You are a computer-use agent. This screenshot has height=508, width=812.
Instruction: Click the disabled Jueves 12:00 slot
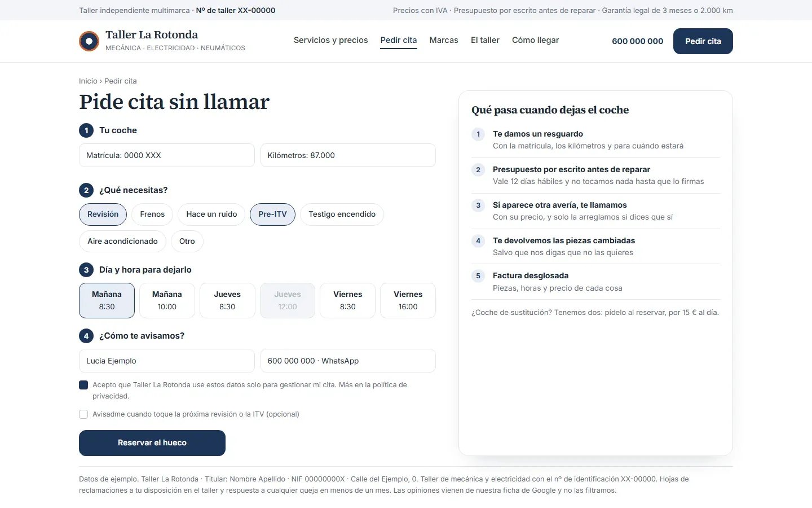click(x=288, y=300)
